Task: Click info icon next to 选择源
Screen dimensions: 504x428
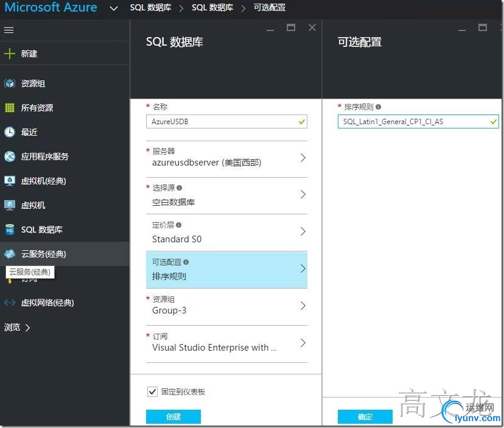Action: click(179, 188)
